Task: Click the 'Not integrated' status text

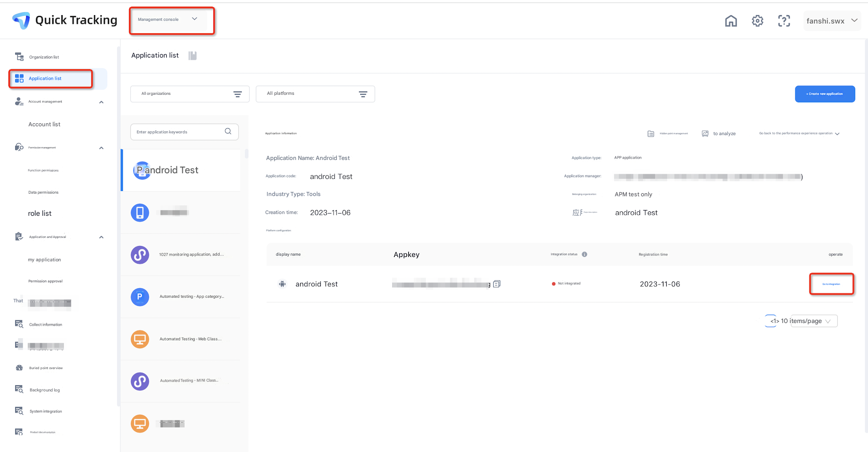Action: coord(569,284)
